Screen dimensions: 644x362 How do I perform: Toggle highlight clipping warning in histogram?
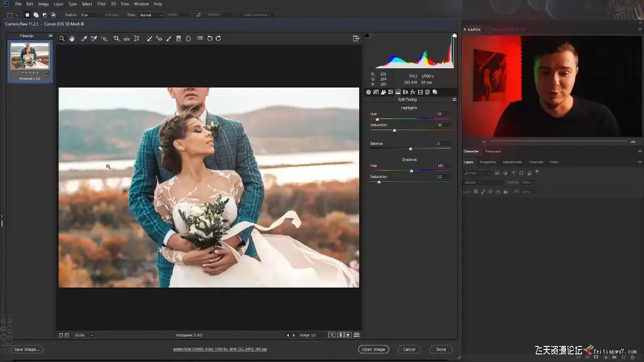click(x=454, y=35)
